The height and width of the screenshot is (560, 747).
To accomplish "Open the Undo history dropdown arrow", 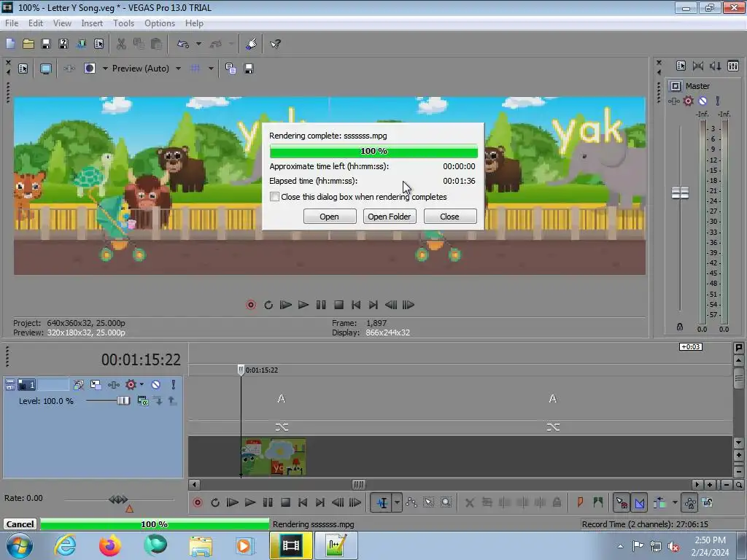I will pos(198,44).
